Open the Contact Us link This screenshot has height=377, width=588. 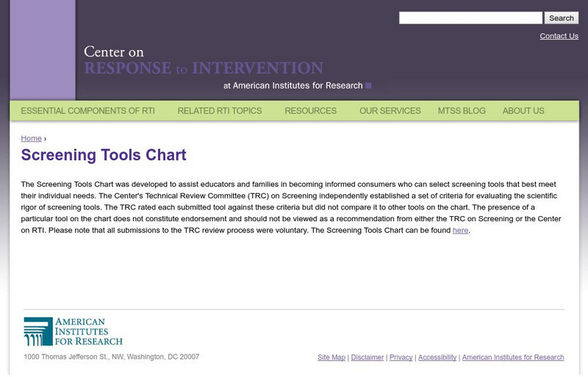pyautogui.click(x=559, y=36)
